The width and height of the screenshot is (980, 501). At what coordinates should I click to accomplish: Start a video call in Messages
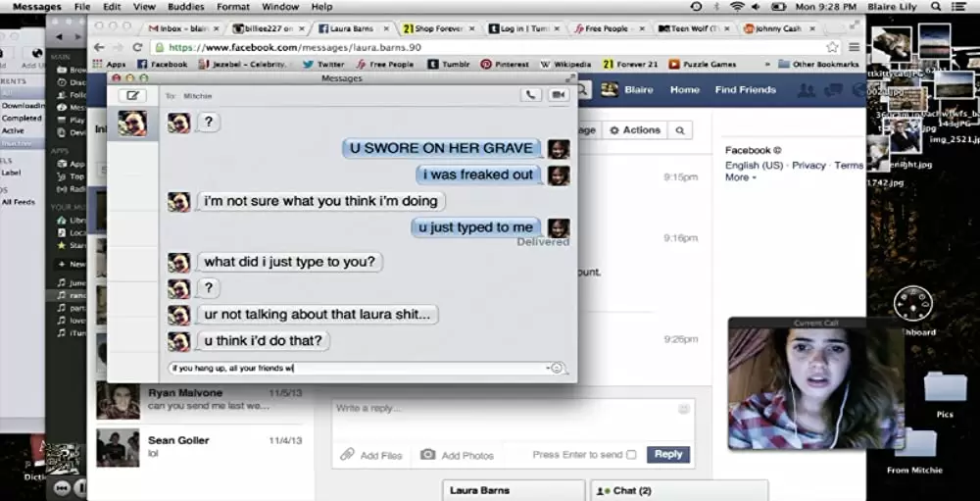[559, 95]
